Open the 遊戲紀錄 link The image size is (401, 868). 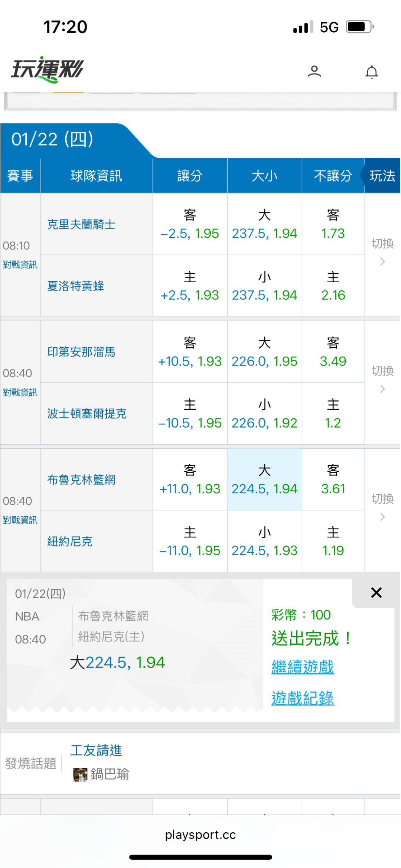(303, 698)
